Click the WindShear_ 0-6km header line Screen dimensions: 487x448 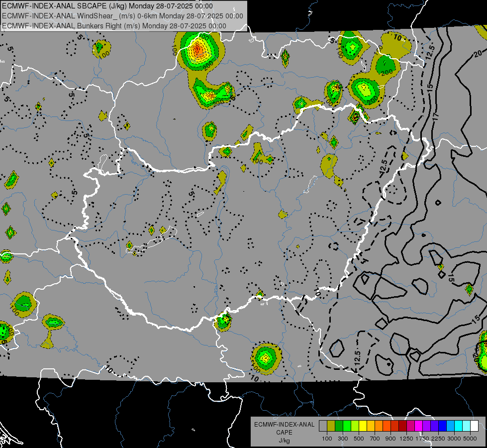tap(122, 16)
